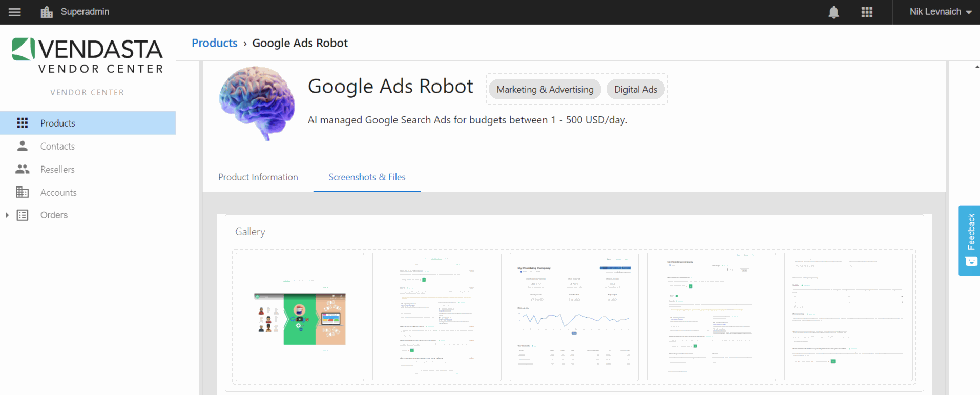Open the line chart gallery screenshot
This screenshot has height=395, width=980.
pos(574,316)
